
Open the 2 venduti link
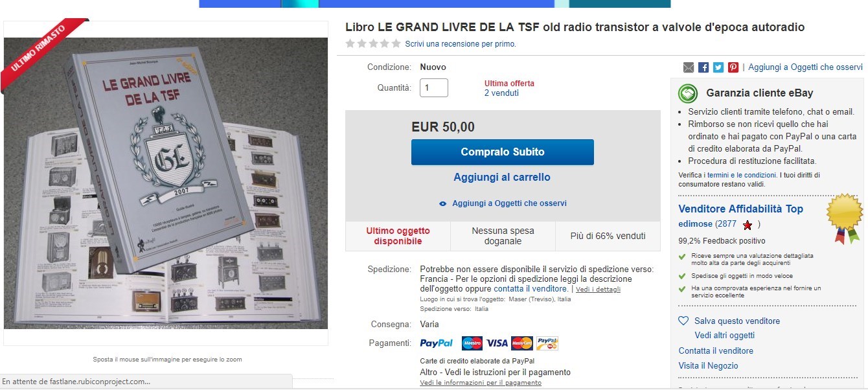pos(501,93)
